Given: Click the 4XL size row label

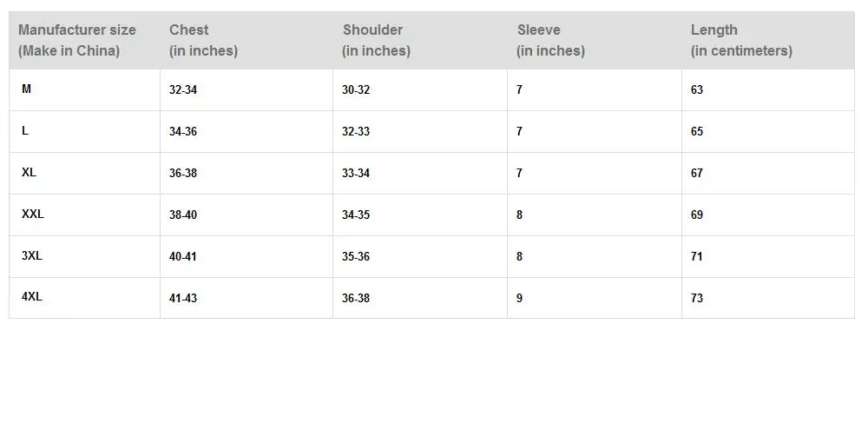Looking at the screenshot, I should coord(32,297).
